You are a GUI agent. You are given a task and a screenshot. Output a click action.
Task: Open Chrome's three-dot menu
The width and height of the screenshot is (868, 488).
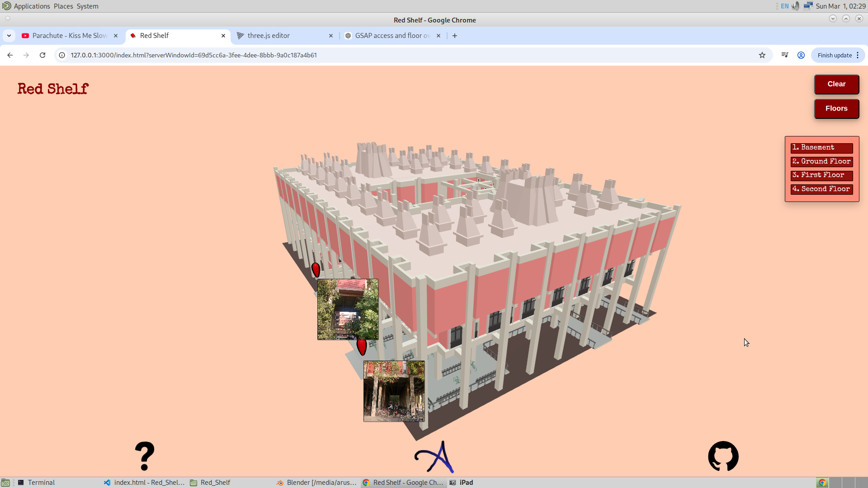[859, 55]
